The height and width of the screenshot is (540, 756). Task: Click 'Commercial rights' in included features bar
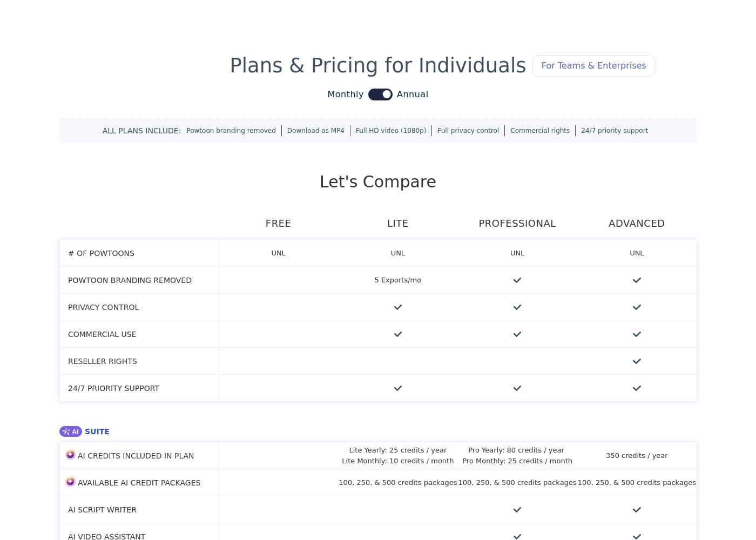click(x=540, y=131)
